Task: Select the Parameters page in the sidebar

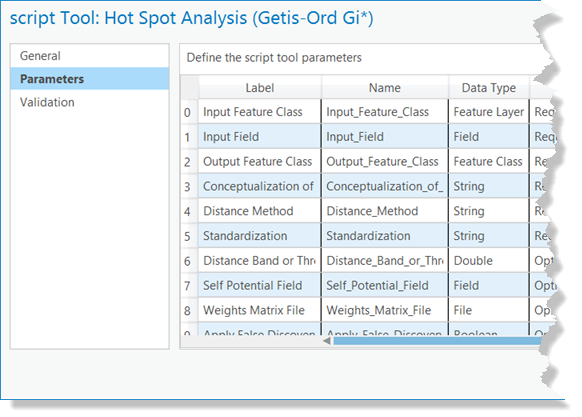Action: (x=89, y=79)
